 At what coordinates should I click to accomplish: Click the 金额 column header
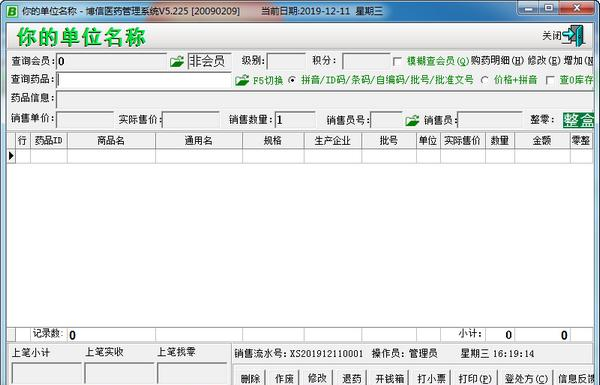coord(542,141)
